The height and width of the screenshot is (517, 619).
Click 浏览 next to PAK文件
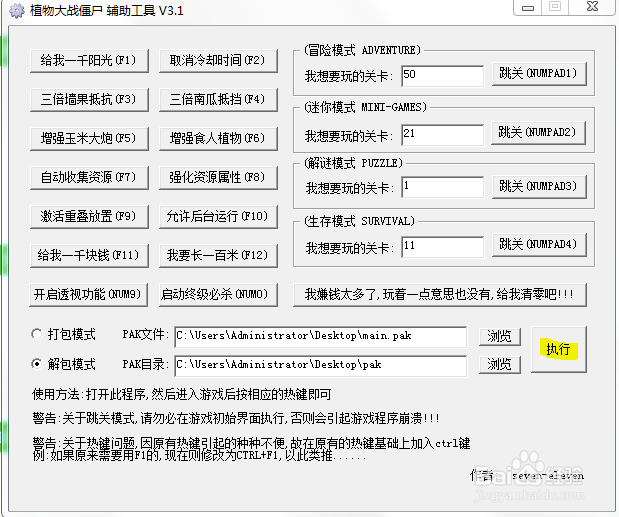[500, 337]
